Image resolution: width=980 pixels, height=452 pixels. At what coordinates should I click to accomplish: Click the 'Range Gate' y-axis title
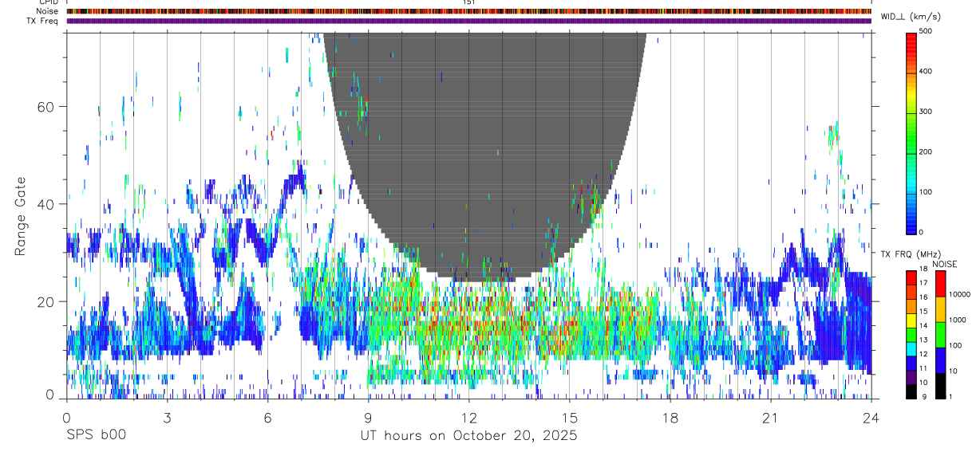[x=22, y=217]
